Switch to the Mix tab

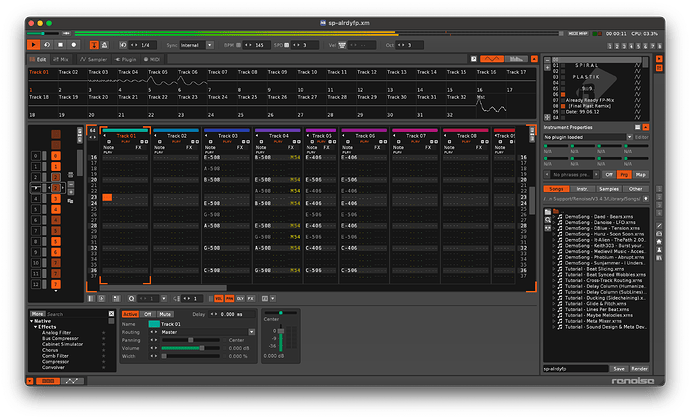(61, 59)
